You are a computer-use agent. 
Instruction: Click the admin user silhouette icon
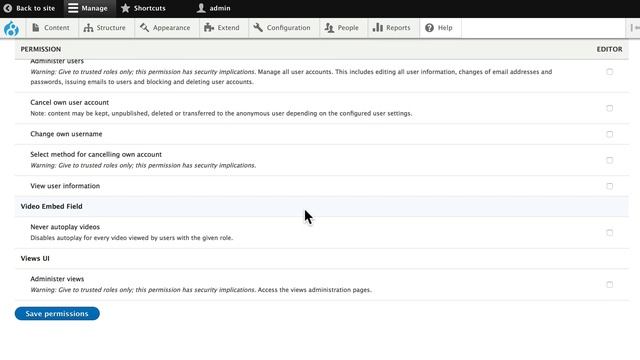pos(201,8)
